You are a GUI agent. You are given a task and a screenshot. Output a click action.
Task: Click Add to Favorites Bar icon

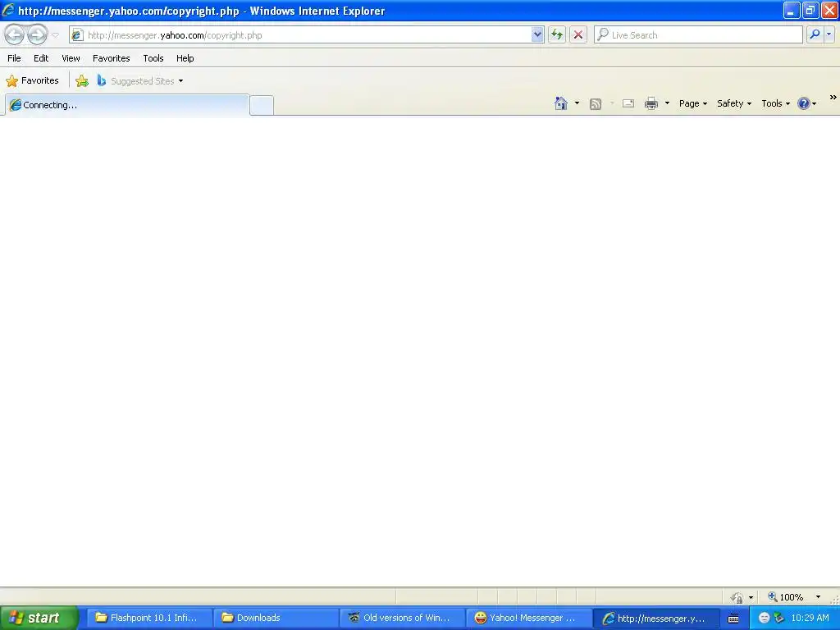(82, 81)
